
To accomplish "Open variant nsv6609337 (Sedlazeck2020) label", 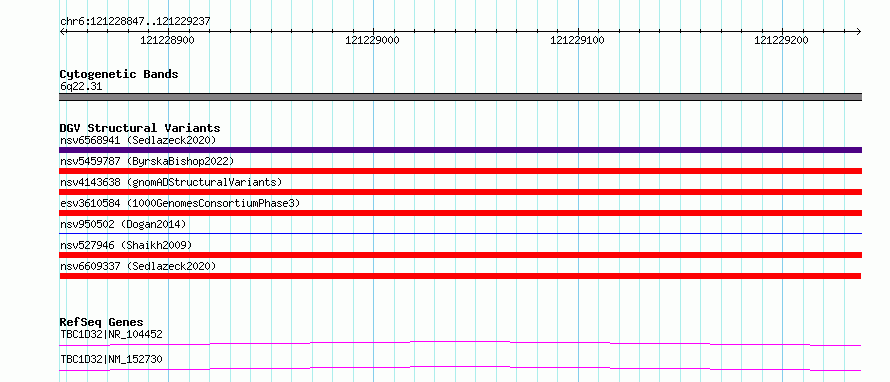I will 138,266.
